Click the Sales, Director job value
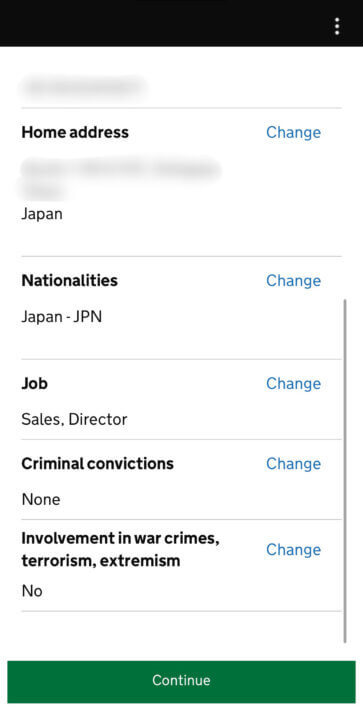The width and height of the screenshot is (363, 720). click(74, 420)
